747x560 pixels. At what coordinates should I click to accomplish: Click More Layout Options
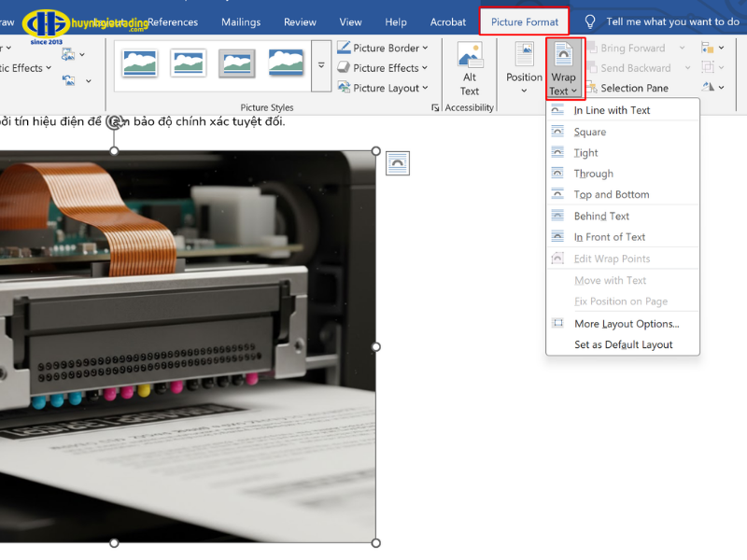pyautogui.click(x=627, y=324)
